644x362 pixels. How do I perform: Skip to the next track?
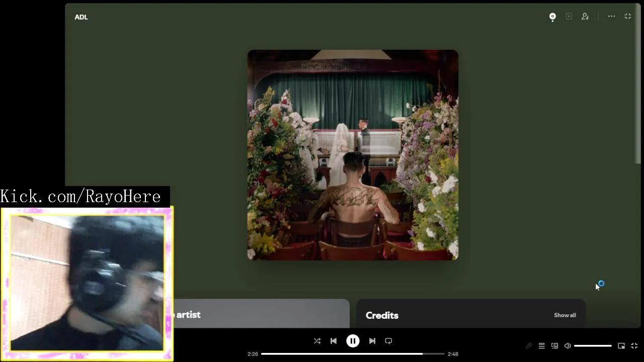coord(372,341)
